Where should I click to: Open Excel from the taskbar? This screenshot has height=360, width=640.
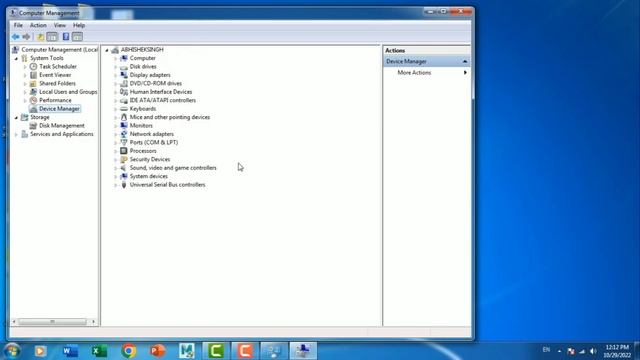click(x=99, y=351)
